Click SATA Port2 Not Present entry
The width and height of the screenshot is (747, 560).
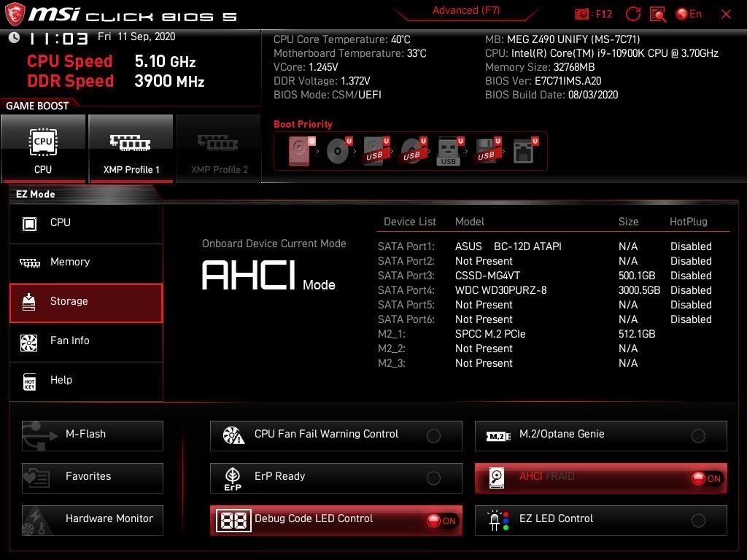pyautogui.click(x=484, y=262)
